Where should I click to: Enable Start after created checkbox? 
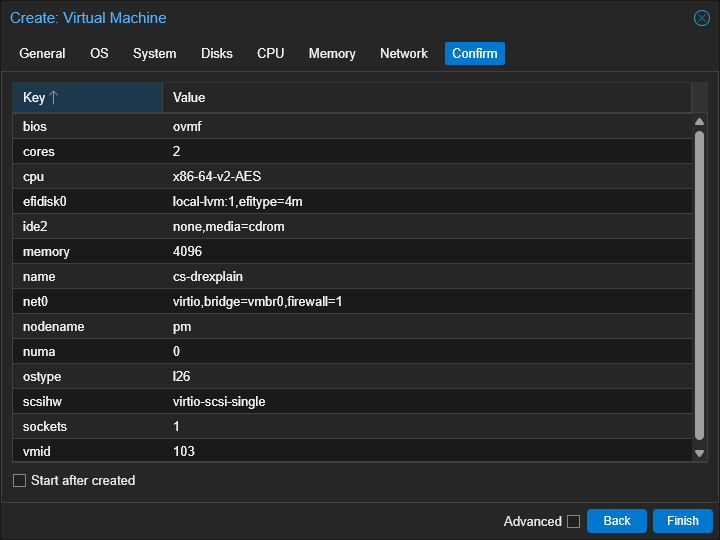click(x=19, y=481)
